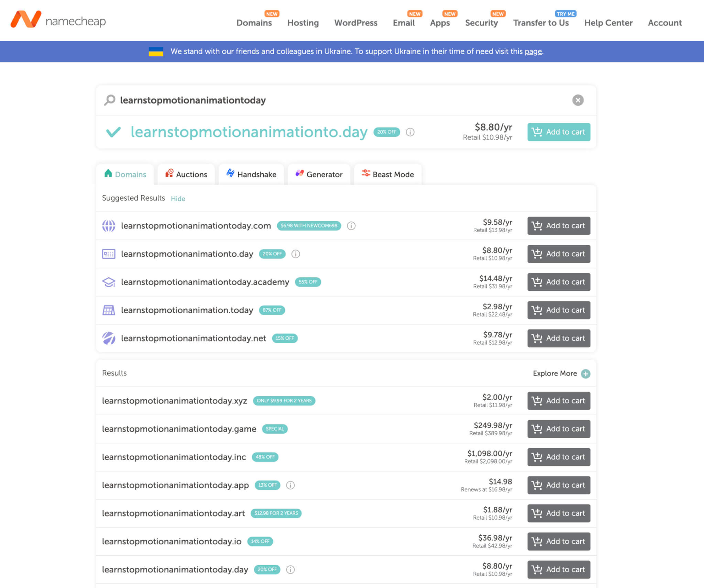Viewport: 704px width, 588px height.
Task: Click the info icon beside the .com result
Action: (x=351, y=226)
